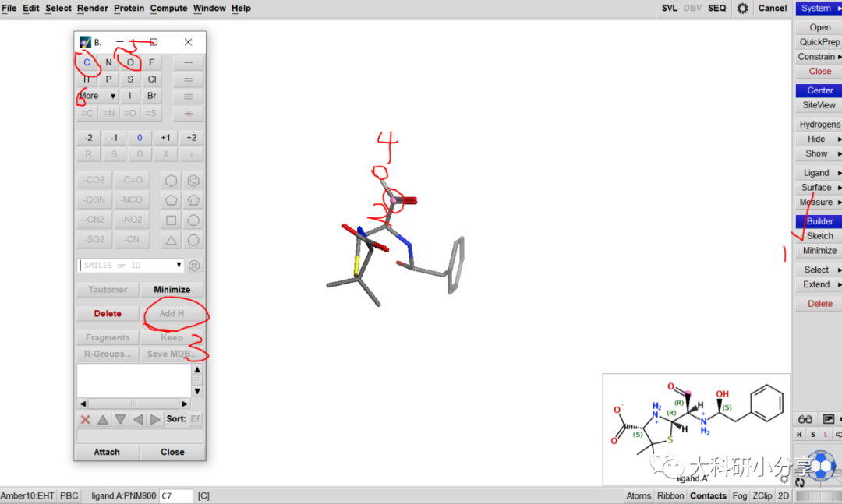This screenshot has height=504, width=842.
Task: Select the single bond tool in Builder
Action: coord(188,63)
